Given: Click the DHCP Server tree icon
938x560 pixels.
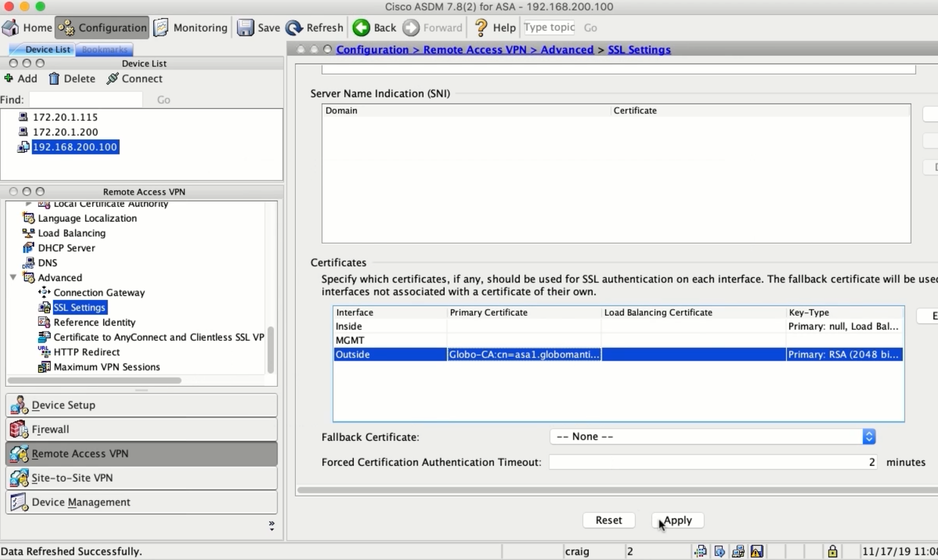Looking at the screenshot, I should 29,248.
